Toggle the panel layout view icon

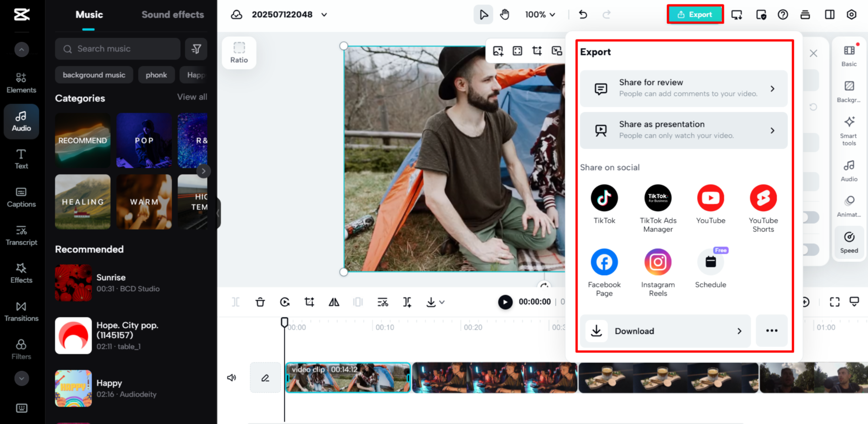click(x=830, y=15)
